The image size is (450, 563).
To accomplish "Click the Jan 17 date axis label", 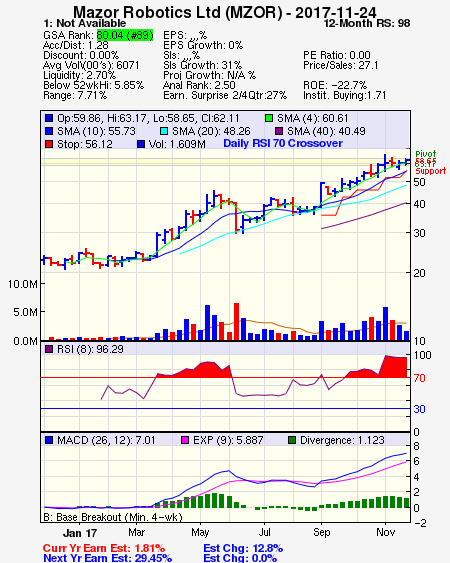I will pos(80,533).
